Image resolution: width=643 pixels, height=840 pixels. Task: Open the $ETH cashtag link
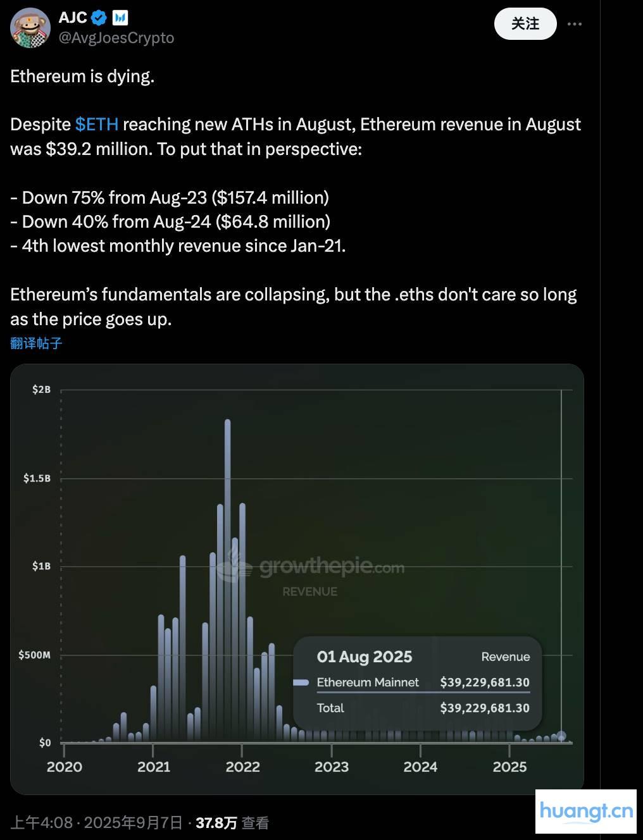pos(97,124)
